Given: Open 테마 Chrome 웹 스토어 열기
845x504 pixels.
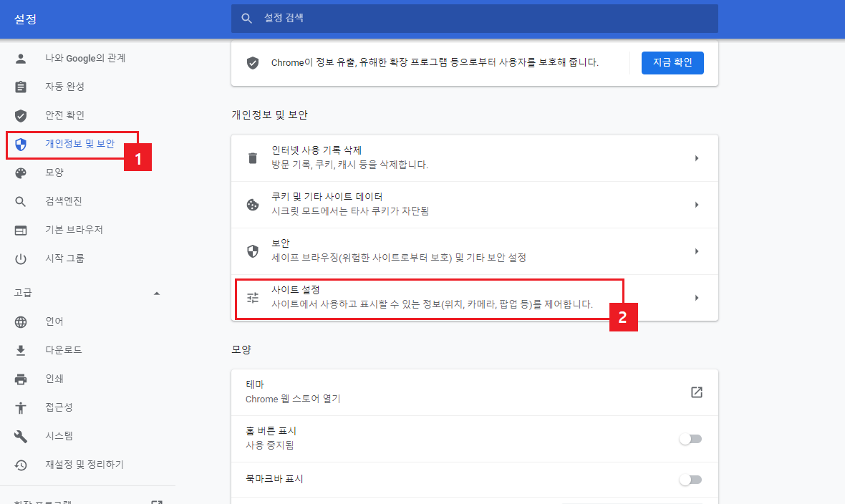Looking at the screenshot, I should (474, 392).
